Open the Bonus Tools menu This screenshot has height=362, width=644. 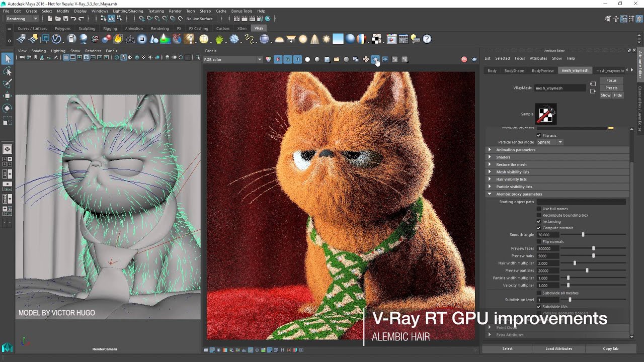242,11
